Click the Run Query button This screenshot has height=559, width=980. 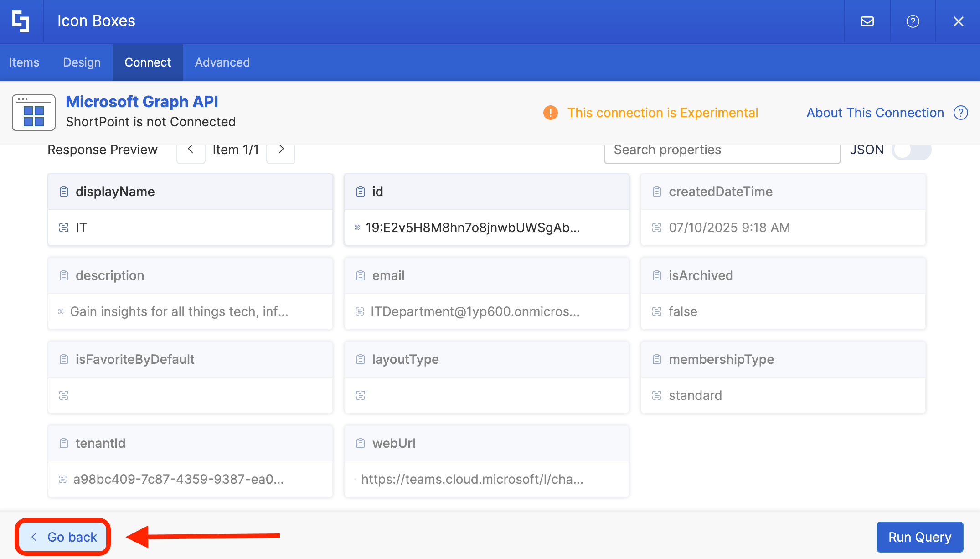click(x=920, y=537)
